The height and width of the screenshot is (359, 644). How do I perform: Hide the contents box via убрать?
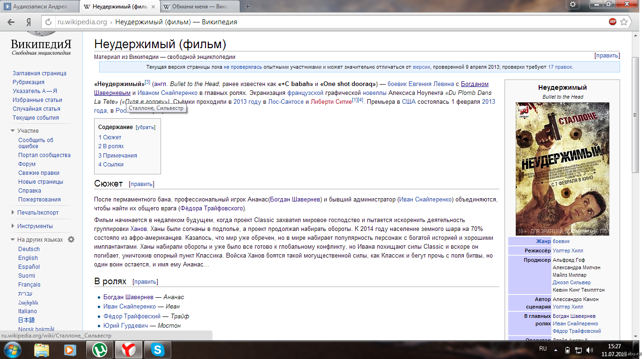coord(146,127)
